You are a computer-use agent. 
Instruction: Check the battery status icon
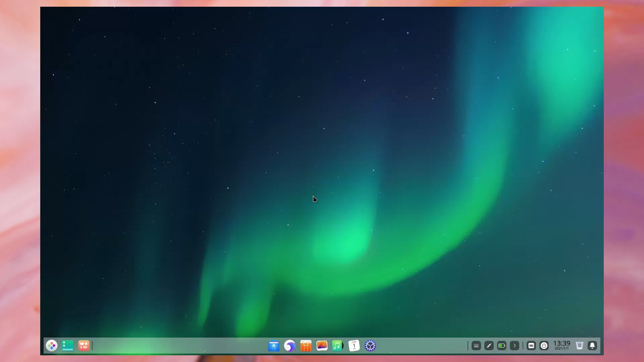click(502, 346)
